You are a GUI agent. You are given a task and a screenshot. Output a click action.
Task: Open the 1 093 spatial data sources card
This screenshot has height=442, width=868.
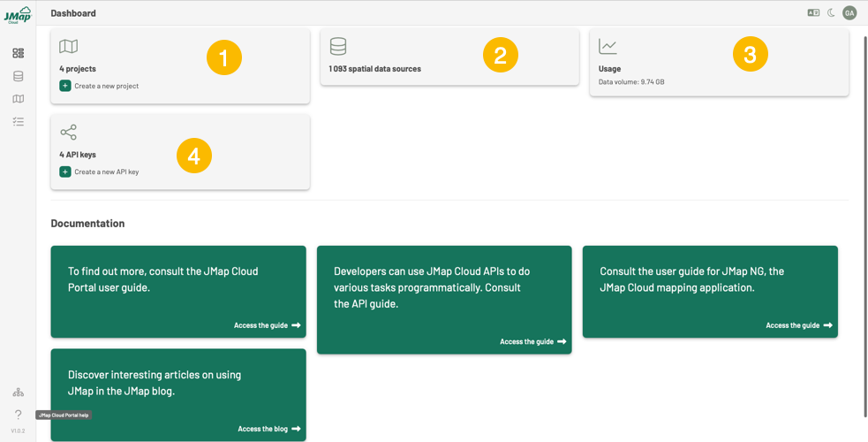[449, 57]
